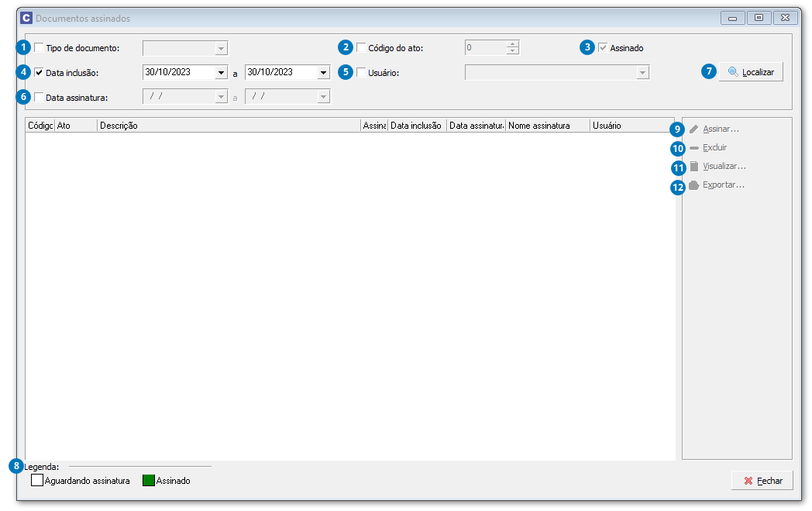
Task: Click the green Assinado legend swatch
Action: pos(149,481)
